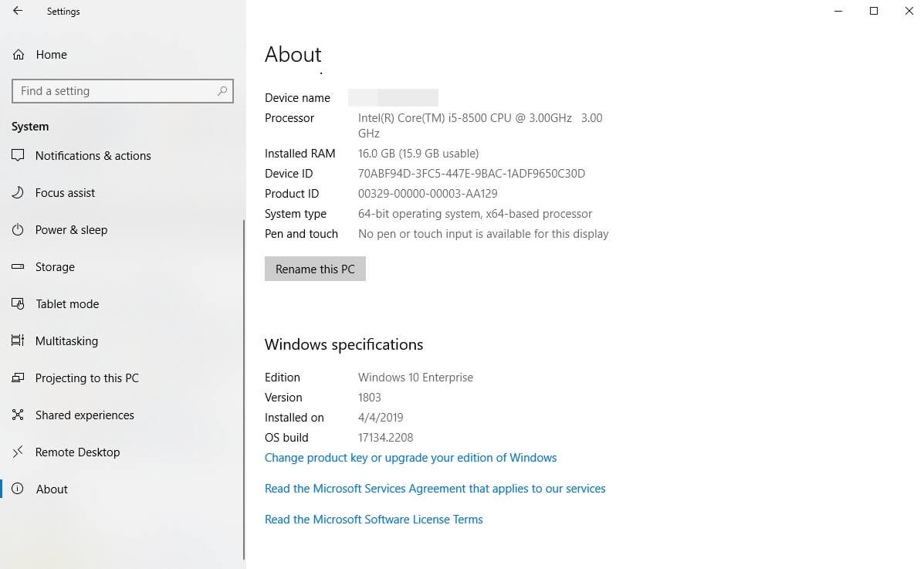Click the Version 1803 value
924x569 pixels.
(370, 398)
